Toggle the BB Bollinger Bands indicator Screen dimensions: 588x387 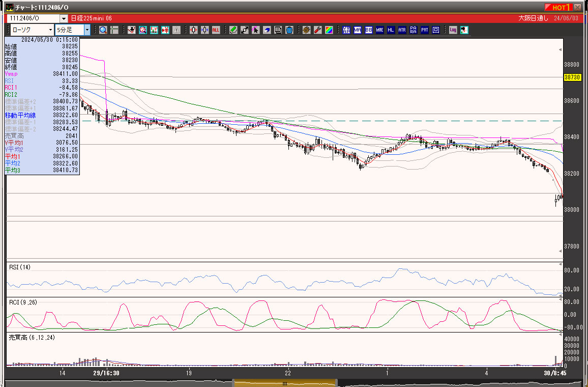point(369,30)
